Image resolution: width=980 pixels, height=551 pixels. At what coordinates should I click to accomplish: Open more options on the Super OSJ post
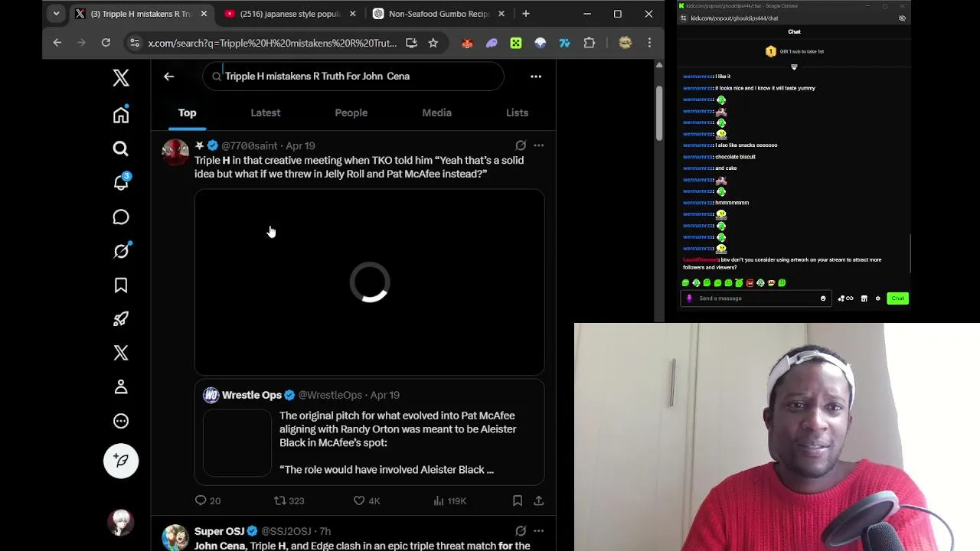[x=538, y=531]
